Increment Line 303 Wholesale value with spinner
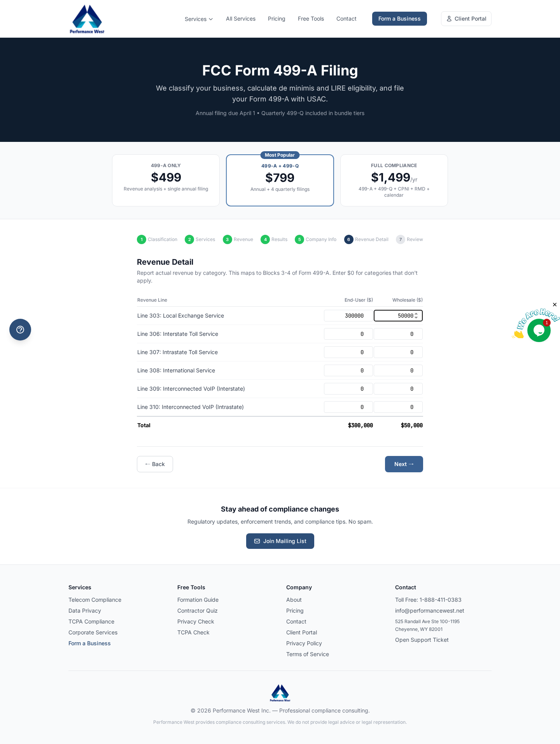The width and height of the screenshot is (560, 744). pyautogui.click(x=416, y=314)
